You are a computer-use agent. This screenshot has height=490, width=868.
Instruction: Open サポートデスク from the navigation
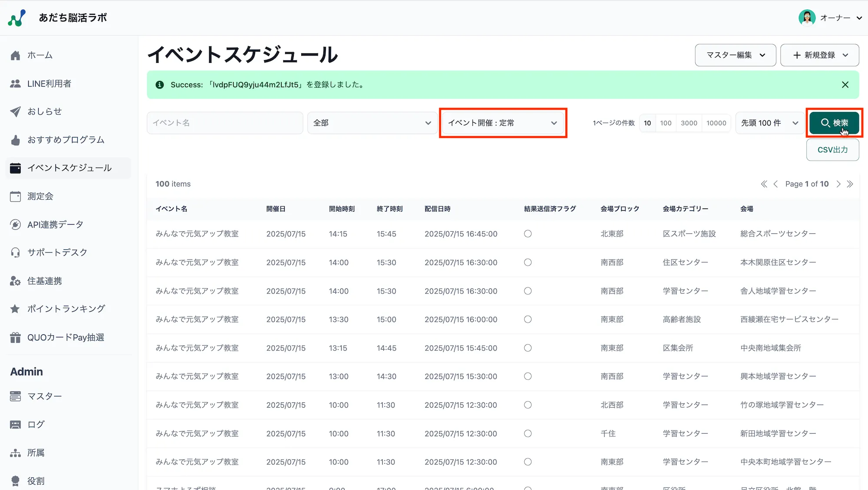[x=57, y=252]
